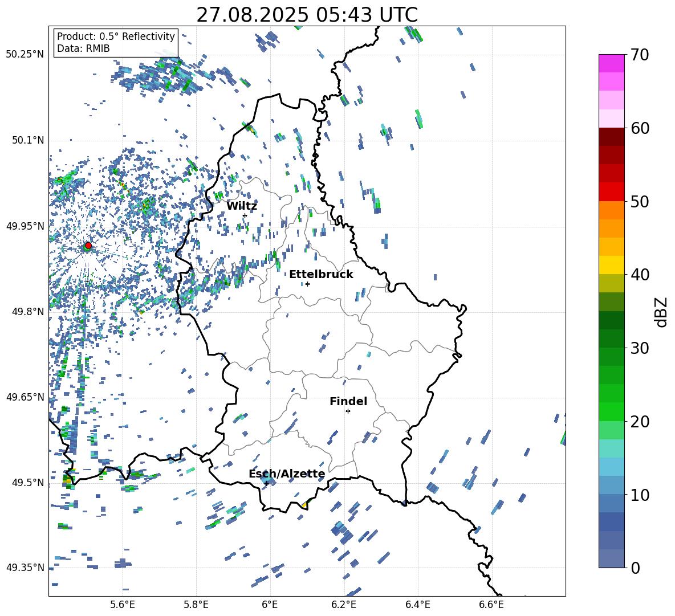
Task: Click the colorbar tick label 60
Action: (x=639, y=128)
